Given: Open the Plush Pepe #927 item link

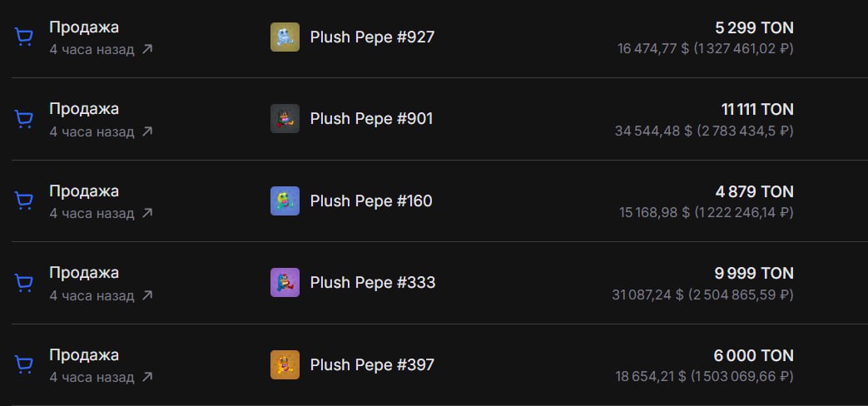Looking at the screenshot, I should pyautogui.click(x=372, y=37).
